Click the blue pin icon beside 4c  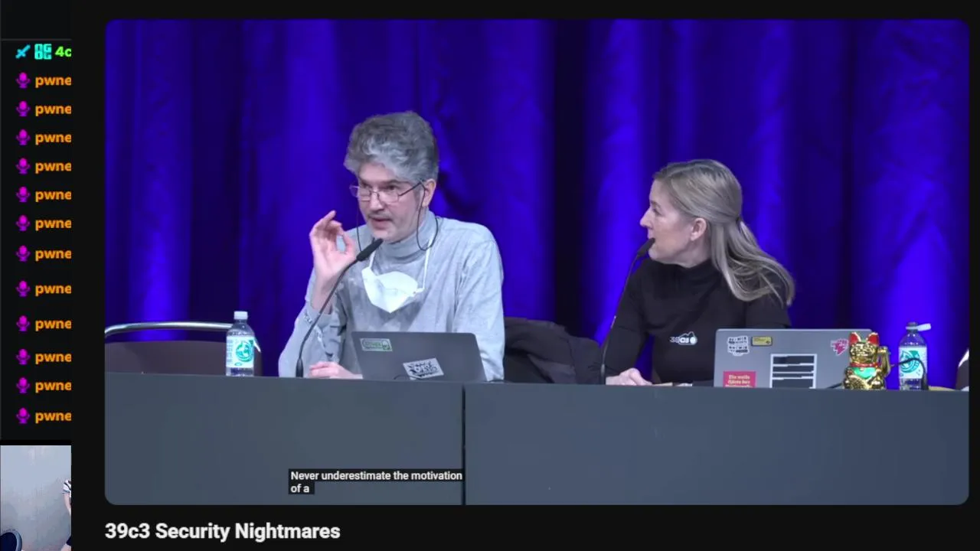click(x=23, y=51)
